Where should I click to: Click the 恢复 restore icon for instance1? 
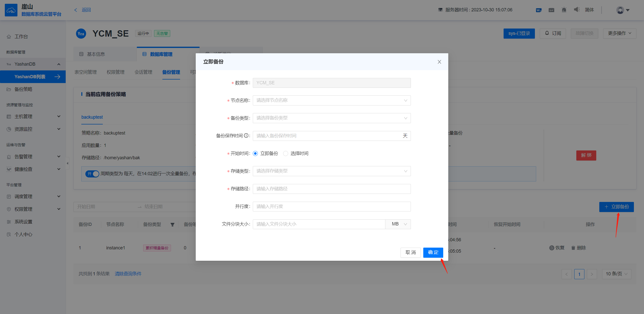point(552,248)
